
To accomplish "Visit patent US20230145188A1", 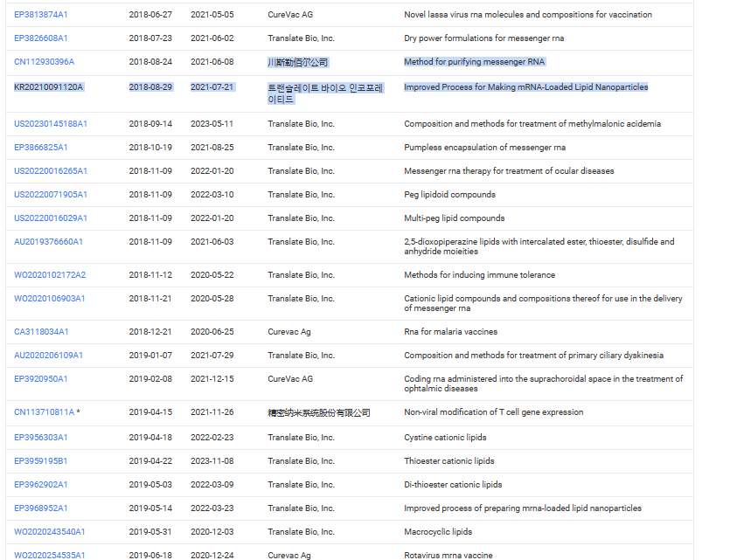I will 51,124.
